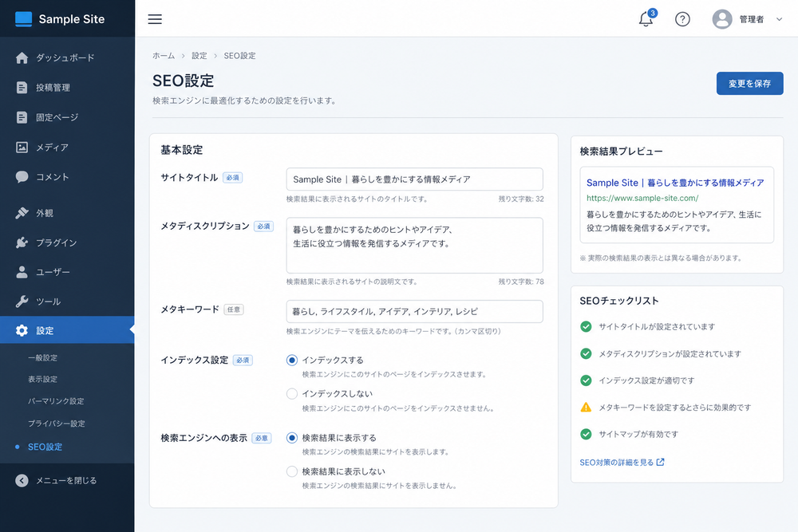Open 一般設定 submenu item
The image size is (798, 532).
pos(43,358)
